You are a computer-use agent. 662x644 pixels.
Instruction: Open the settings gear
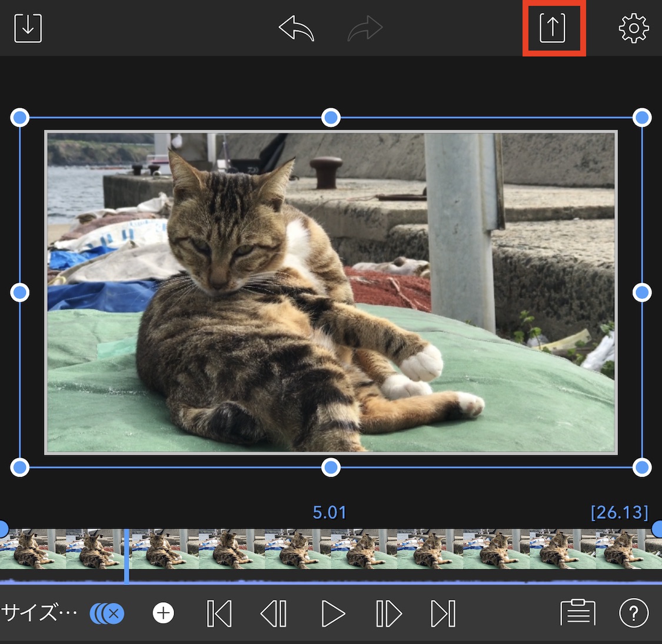click(x=634, y=28)
